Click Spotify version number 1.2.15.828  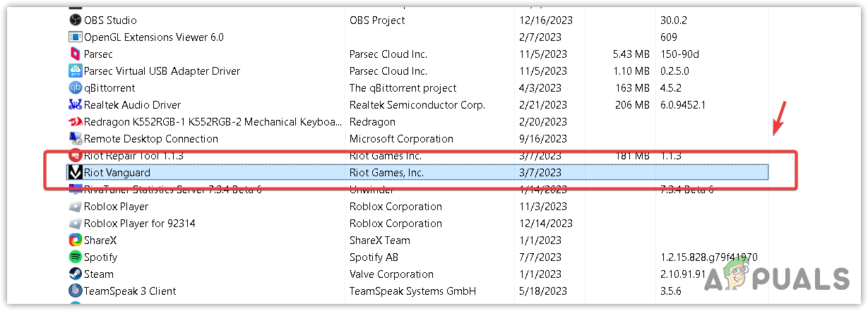click(708, 257)
